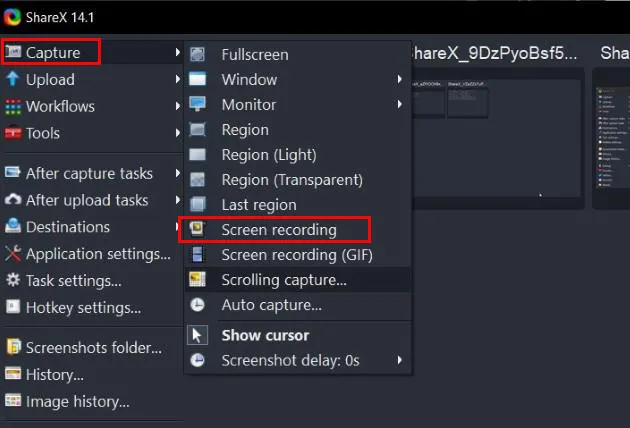This screenshot has width=630, height=428.
Task: Start Screen recording from menu
Action: click(x=298, y=229)
